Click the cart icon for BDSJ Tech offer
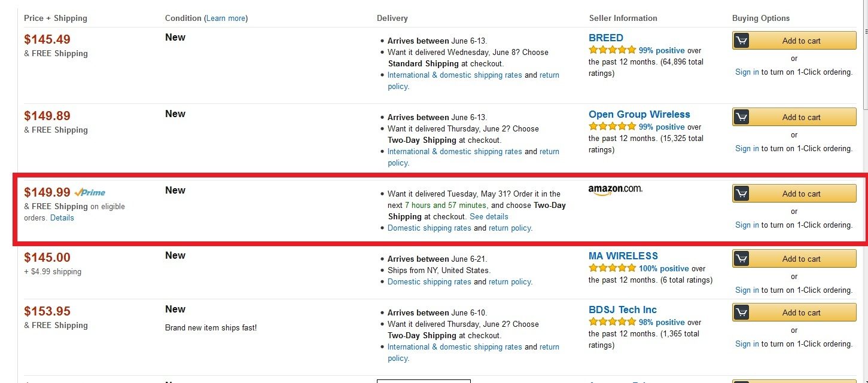The width and height of the screenshot is (868, 383). click(x=741, y=312)
